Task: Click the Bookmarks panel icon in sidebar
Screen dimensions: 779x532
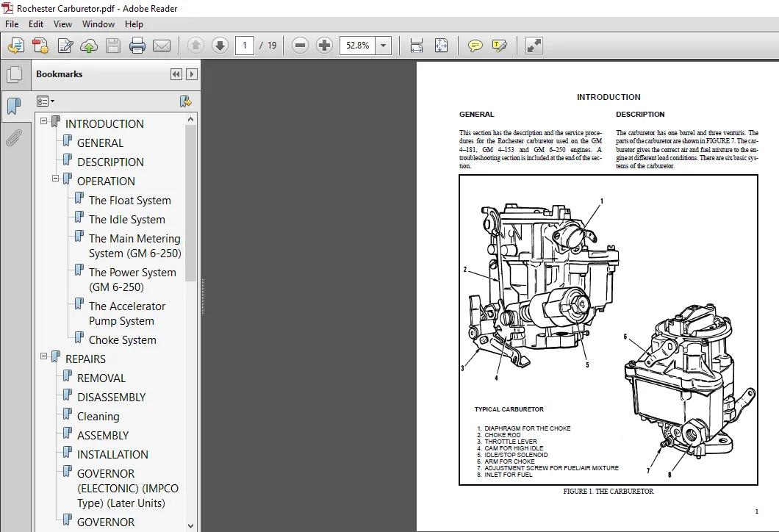Action: point(15,106)
